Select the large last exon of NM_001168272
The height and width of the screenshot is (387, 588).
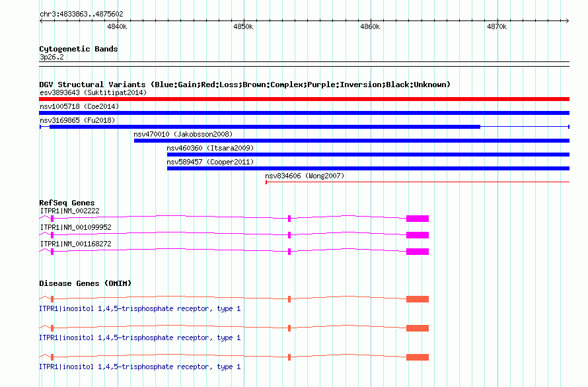[x=418, y=252]
